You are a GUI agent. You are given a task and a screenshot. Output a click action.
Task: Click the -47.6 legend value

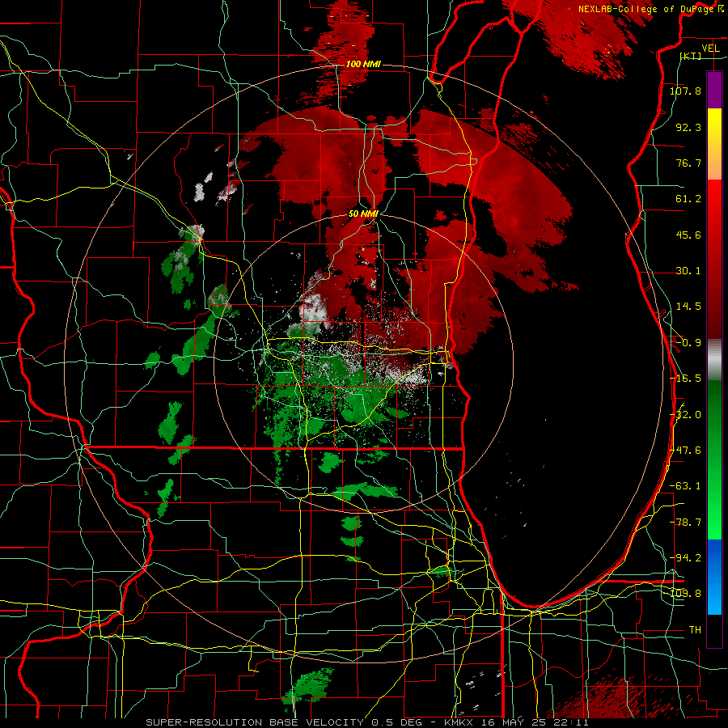coord(685,451)
